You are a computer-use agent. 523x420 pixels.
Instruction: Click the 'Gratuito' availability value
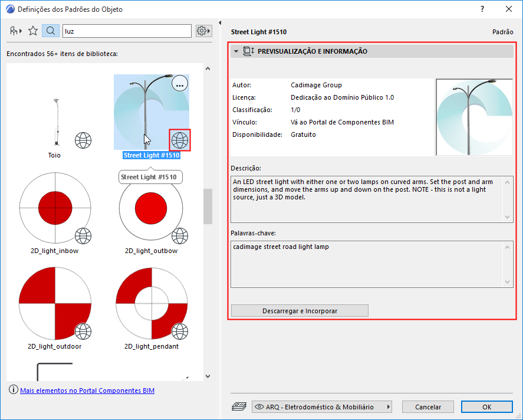(x=303, y=134)
